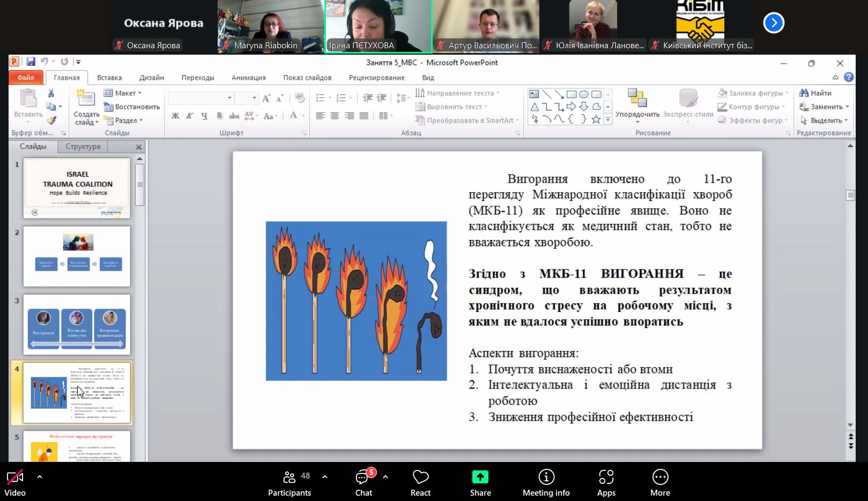
Task: Open Zoom Chat panel
Action: 363,482
